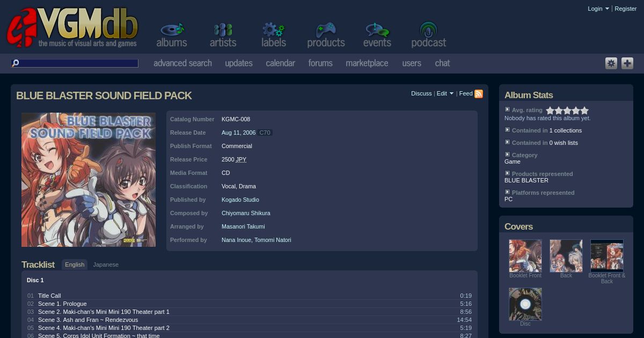Open calendar menu item
The image size is (644, 338).
(x=281, y=63)
